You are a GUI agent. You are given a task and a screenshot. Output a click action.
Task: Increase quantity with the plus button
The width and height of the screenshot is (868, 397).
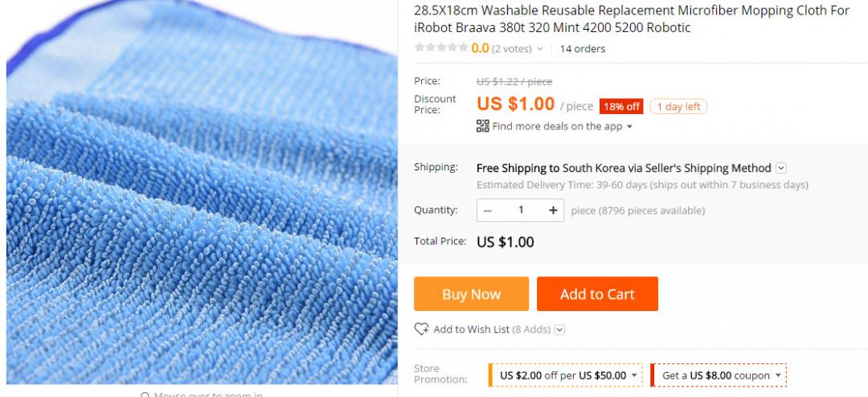(553, 211)
